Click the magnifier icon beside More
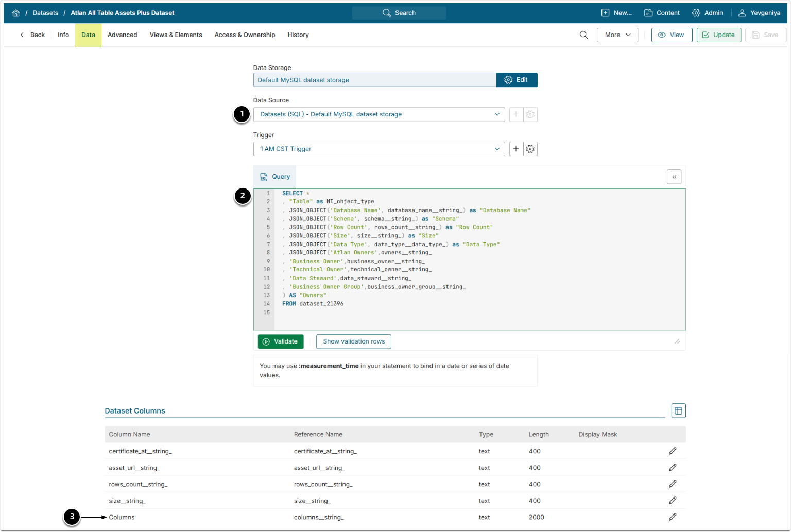This screenshot has height=532, width=791. coord(583,35)
